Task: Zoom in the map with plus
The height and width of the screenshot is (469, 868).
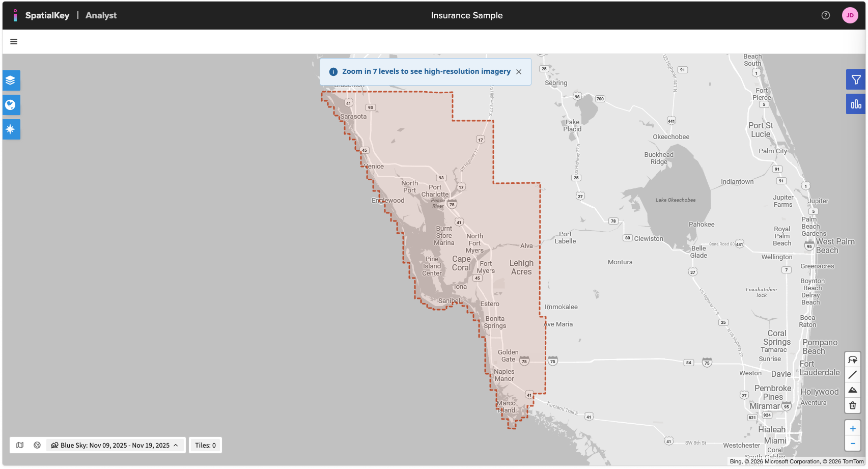Action: click(853, 428)
